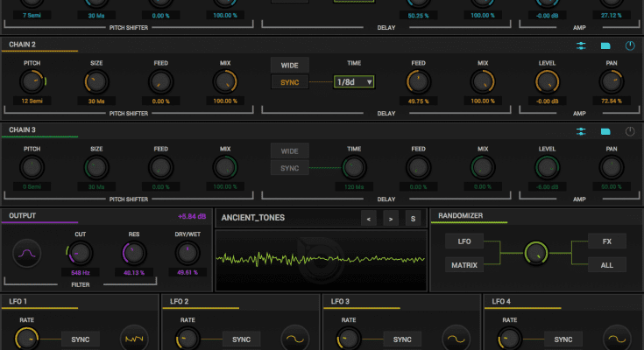Open Chain 2 settings sliders icon
The image size is (644, 350).
tap(580, 45)
